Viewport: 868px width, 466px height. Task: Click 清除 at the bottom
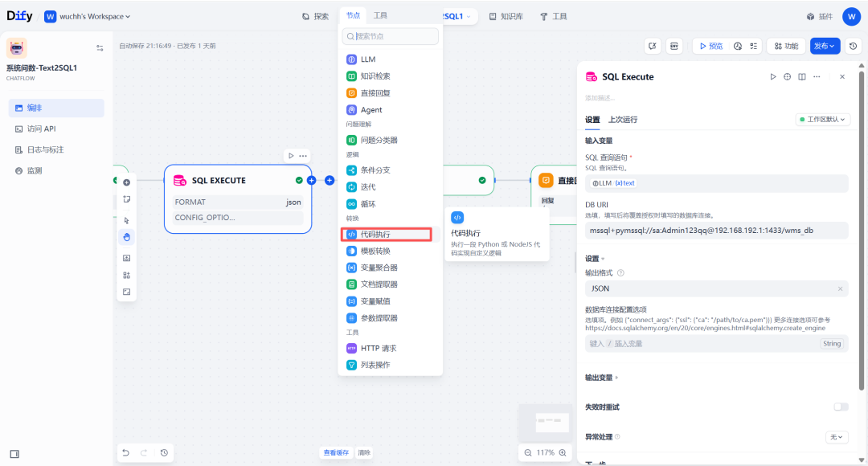point(364,452)
